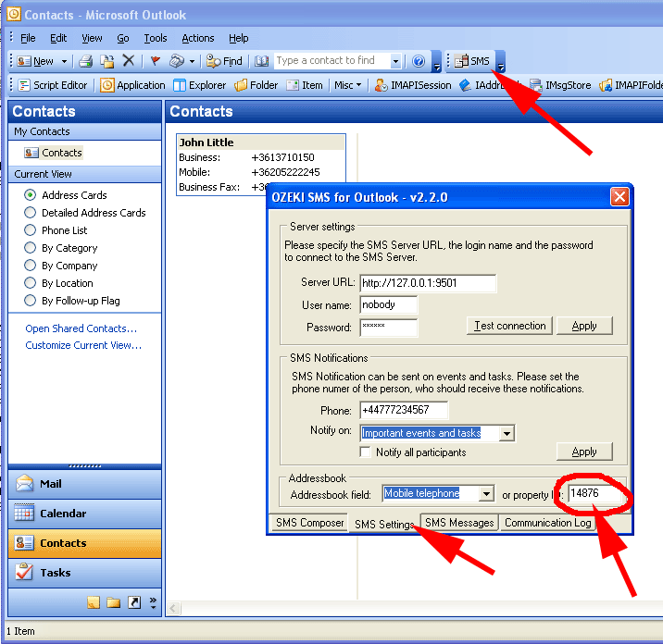
Task: Open the File menu
Action: coord(28,39)
